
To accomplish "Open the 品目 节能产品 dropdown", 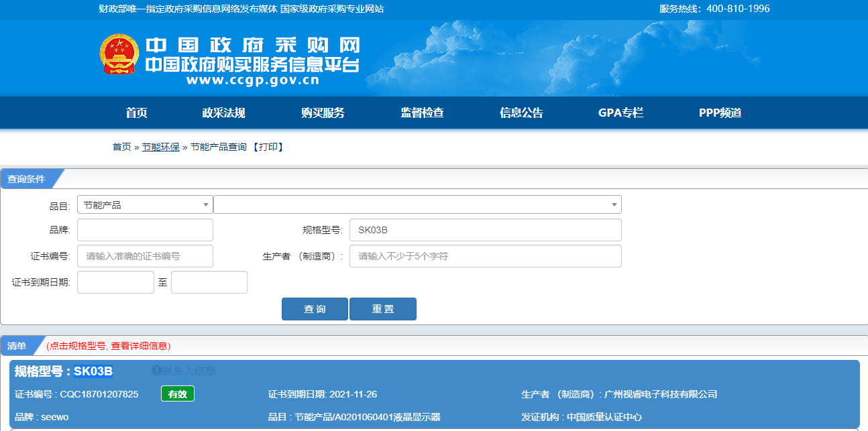I will [x=145, y=205].
